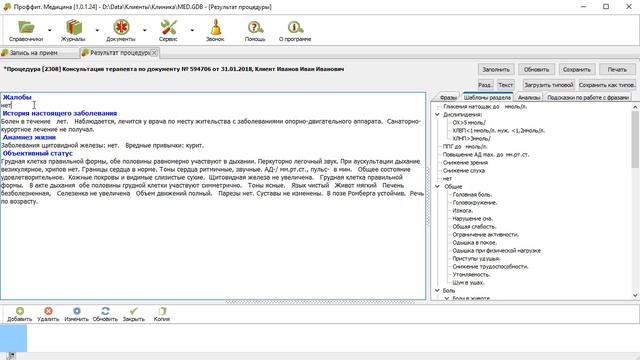The height and width of the screenshot is (360, 640).
Task: Open Подсказки по работе с фразами tab
Action: tap(588, 98)
